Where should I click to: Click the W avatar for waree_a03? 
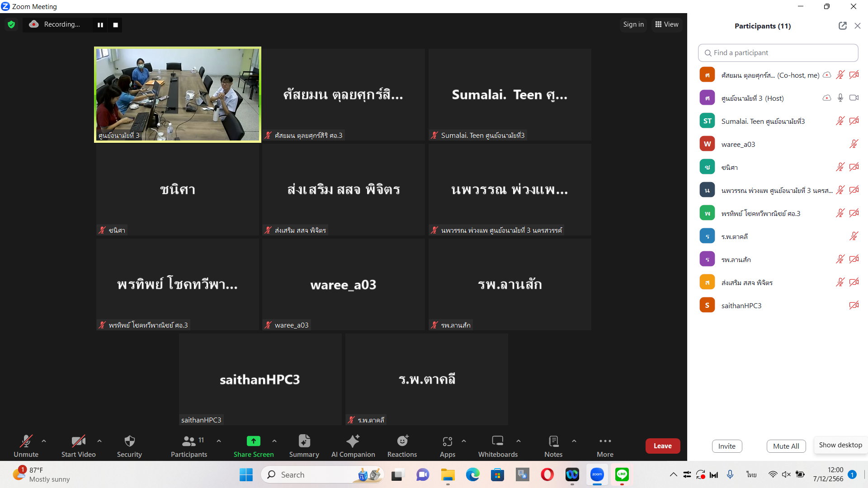[707, 144]
